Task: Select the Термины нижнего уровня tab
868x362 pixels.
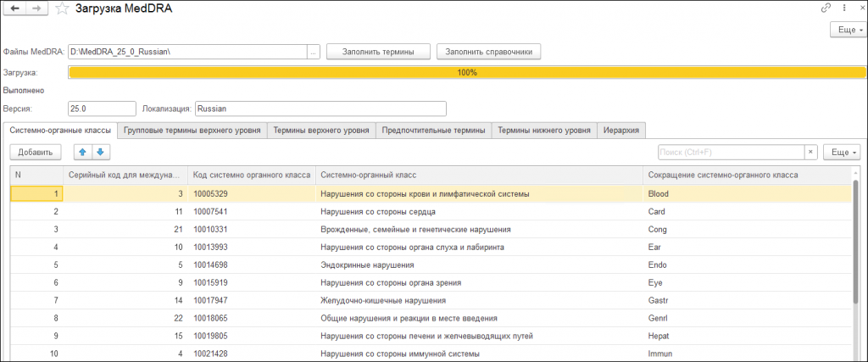Action: [543, 131]
